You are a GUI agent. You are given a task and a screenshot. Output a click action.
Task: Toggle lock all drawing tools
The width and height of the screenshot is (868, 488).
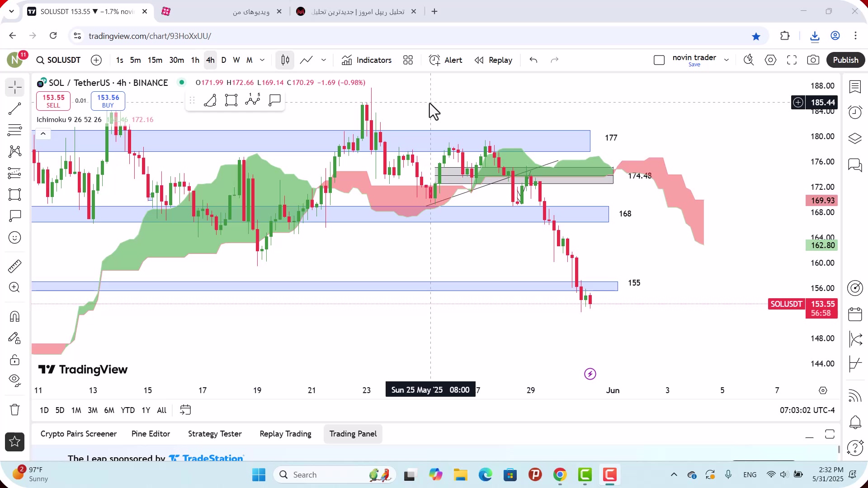[x=15, y=360]
